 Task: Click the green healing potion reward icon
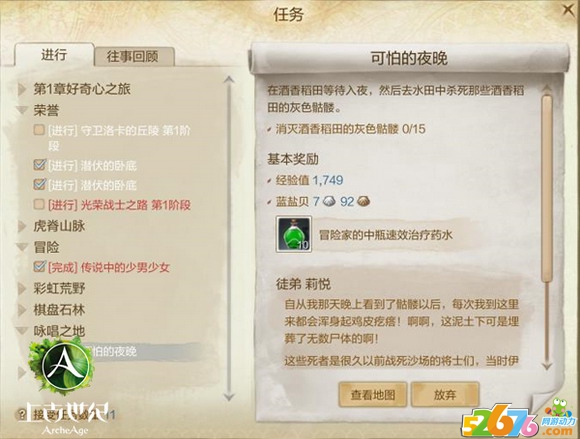[294, 234]
